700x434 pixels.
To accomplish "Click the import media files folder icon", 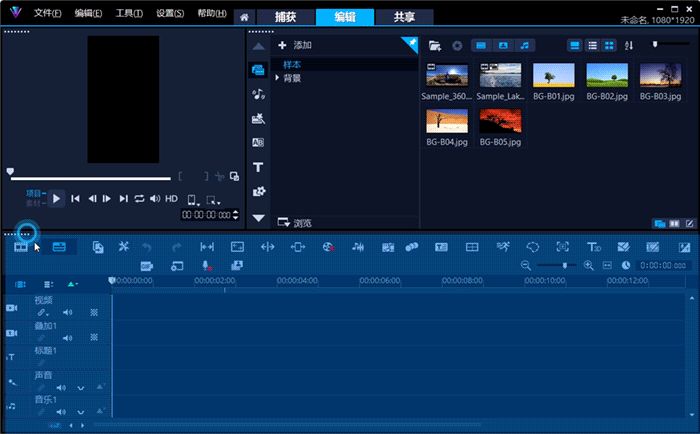I will point(435,46).
